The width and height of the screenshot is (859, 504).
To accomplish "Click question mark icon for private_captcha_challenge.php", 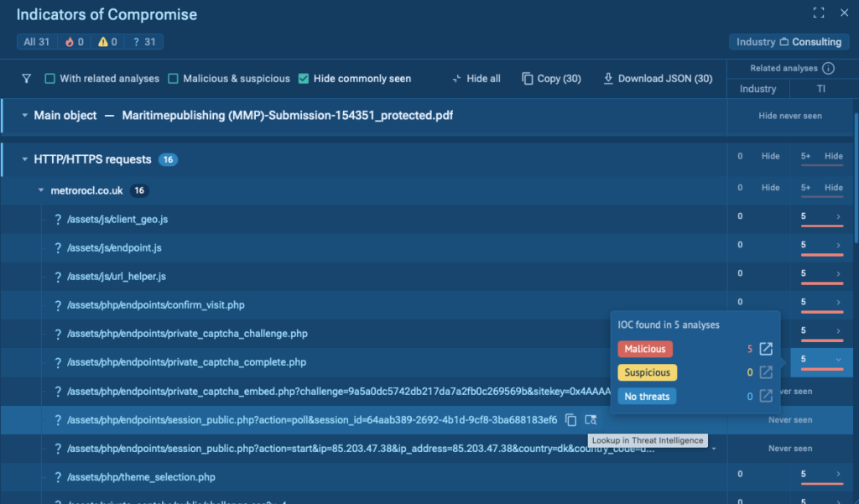I will pos(58,334).
